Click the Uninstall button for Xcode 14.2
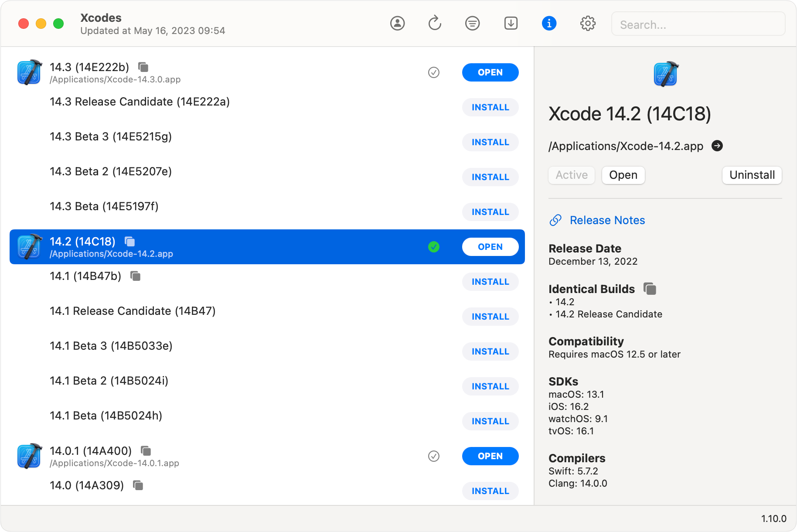The width and height of the screenshot is (797, 532). (x=752, y=175)
